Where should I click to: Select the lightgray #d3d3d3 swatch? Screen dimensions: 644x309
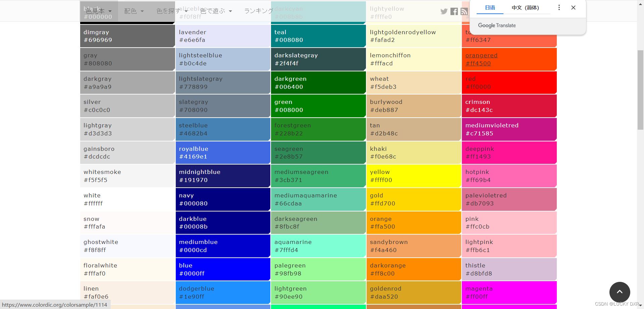(x=127, y=129)
